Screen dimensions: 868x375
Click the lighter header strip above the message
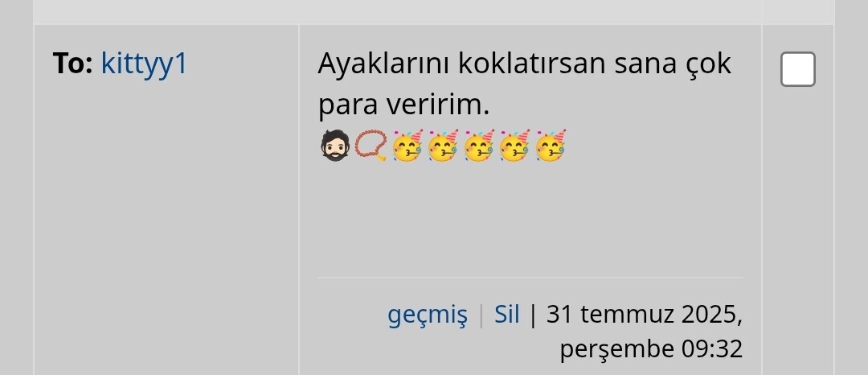(433, 11)
